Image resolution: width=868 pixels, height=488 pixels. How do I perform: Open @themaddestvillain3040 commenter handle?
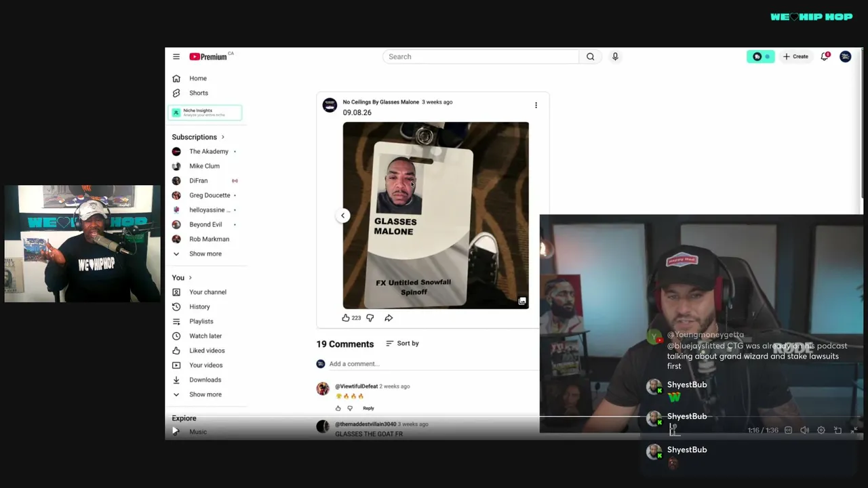(366, 424)
